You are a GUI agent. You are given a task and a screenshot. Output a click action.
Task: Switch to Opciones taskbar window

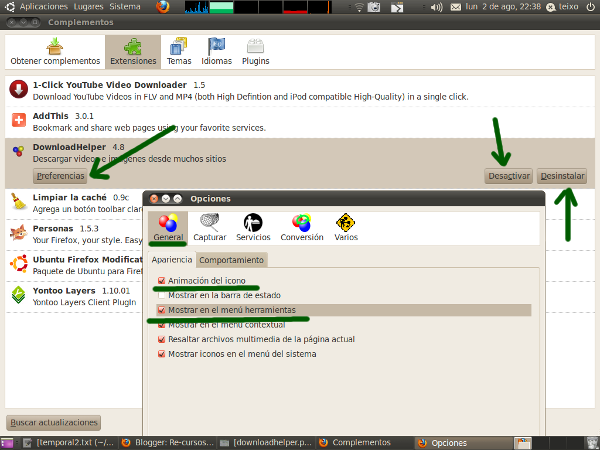tap(464, 443)
